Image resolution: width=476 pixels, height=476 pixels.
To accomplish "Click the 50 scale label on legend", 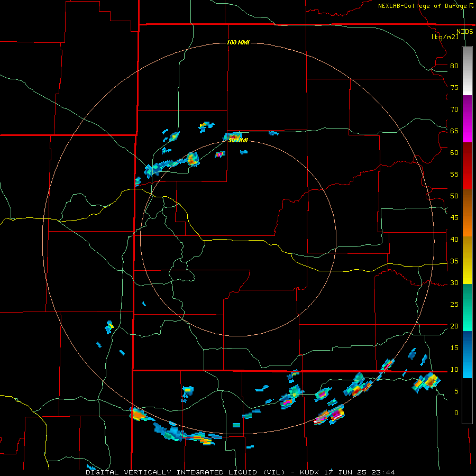I will (x=454, y=196).
